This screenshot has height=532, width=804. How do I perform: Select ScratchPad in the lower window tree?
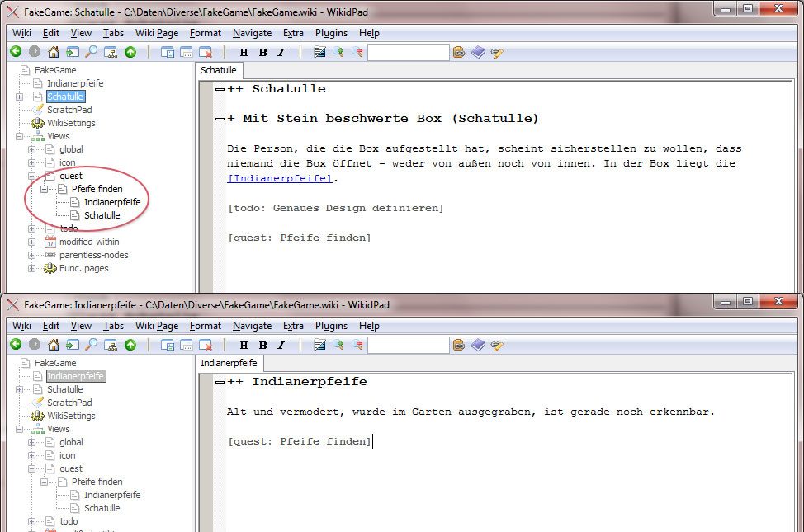pyautogui.click(x=69, y=403)
